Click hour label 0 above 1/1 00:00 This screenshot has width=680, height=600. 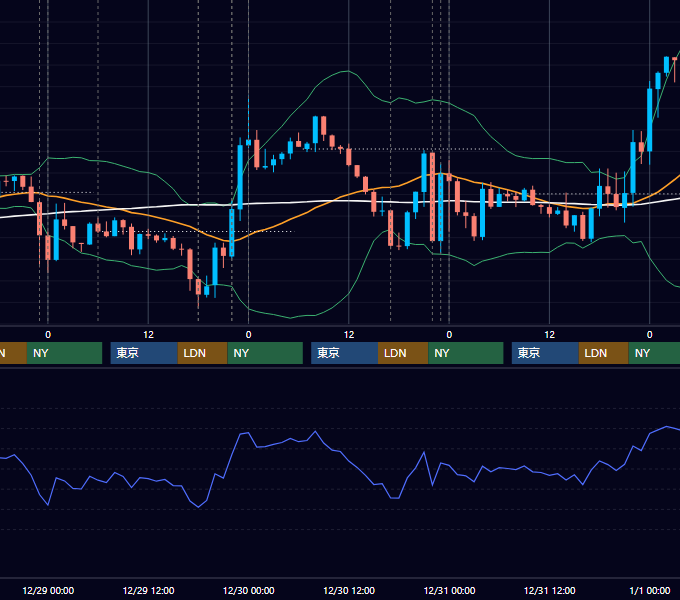coord(650,335)
